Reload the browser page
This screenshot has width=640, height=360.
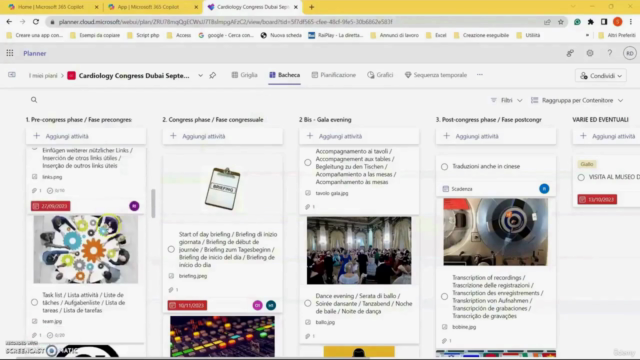pyautogui.click(x=36, y=22)
